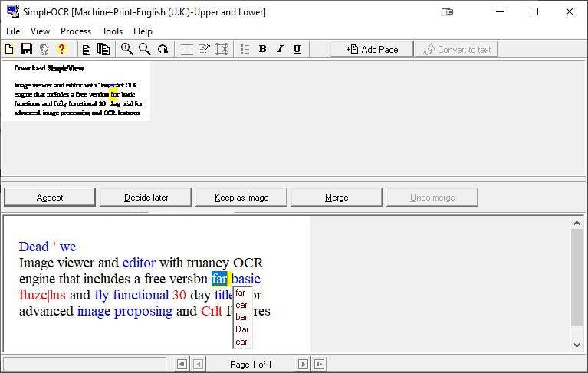The image size is (588, 373).
Task: Toggle underline formatting
Action: click(297, 49)
